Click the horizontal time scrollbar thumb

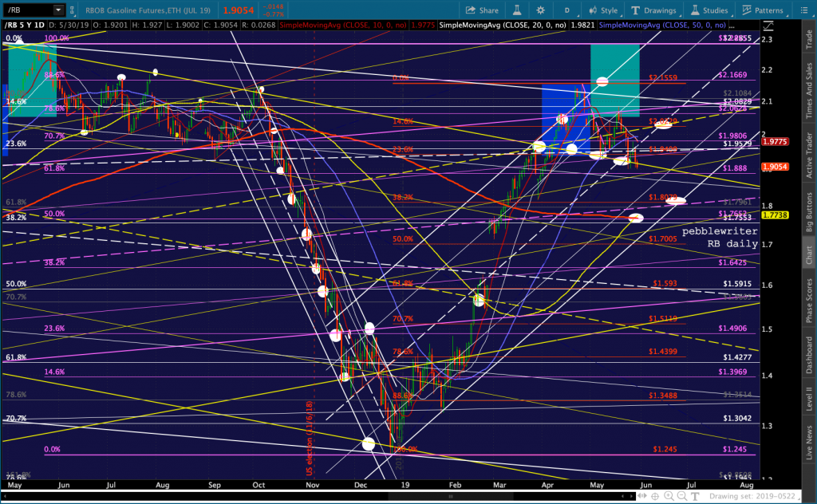tap(451, 496)
